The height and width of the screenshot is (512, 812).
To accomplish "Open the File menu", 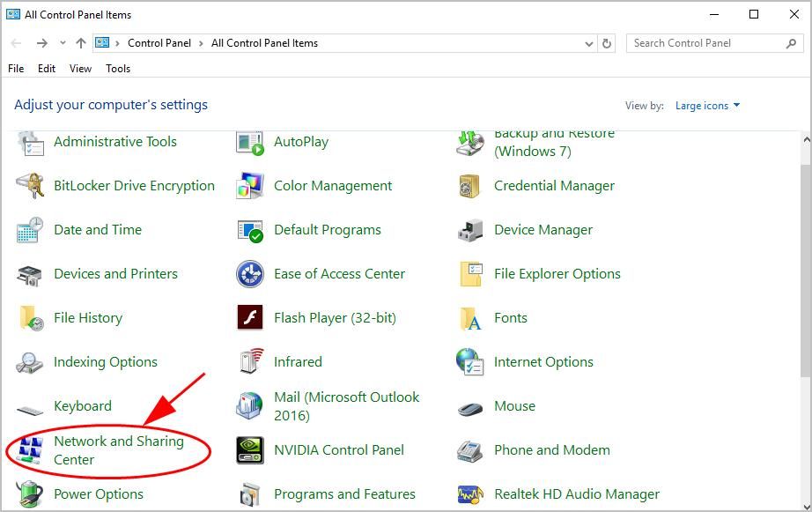I will [x=16, y=69].
